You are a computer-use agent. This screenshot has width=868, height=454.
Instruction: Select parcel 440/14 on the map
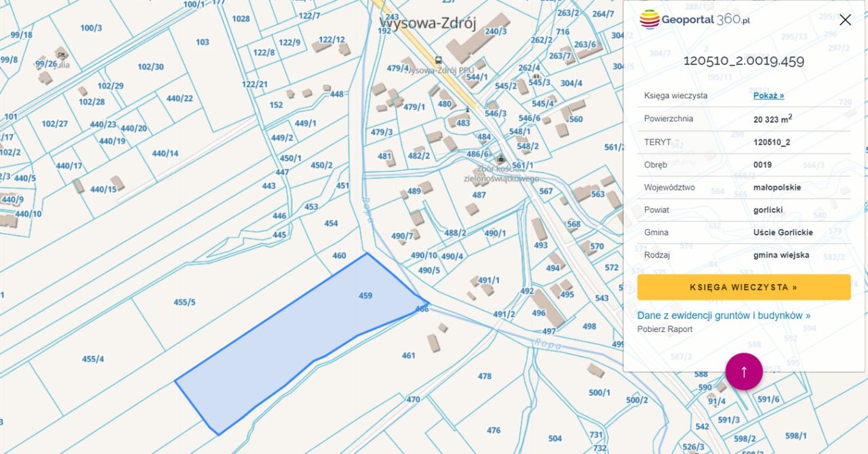coord(165,153)
